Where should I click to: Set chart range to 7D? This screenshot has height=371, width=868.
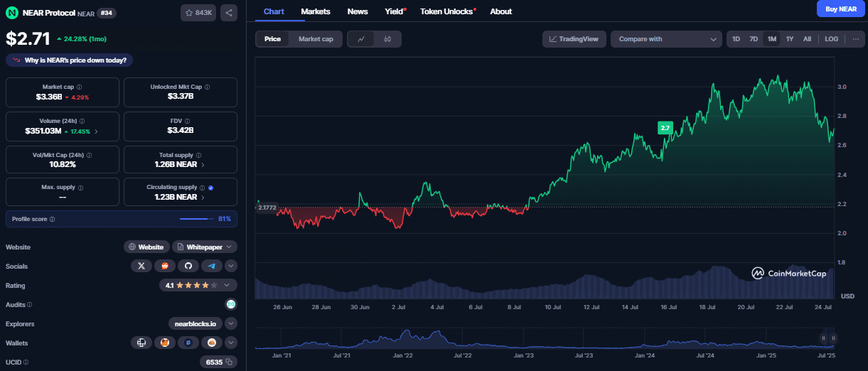[754, 39]
